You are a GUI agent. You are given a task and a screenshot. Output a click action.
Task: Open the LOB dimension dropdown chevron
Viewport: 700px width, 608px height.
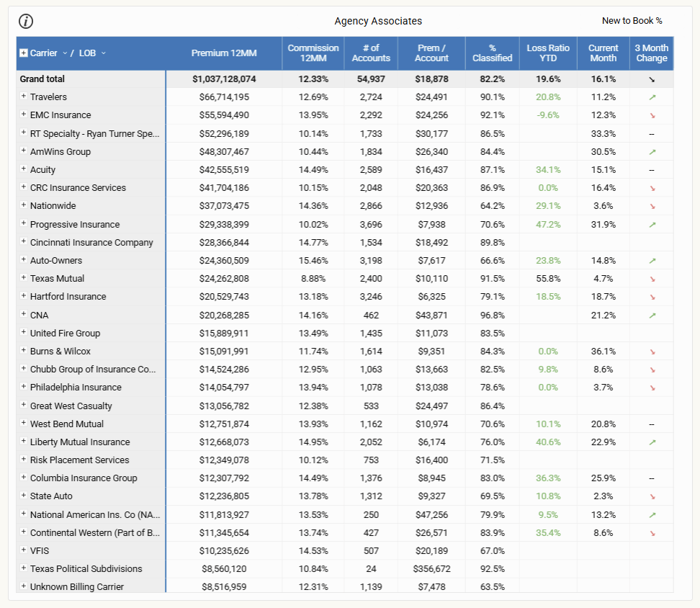(103, 53)
